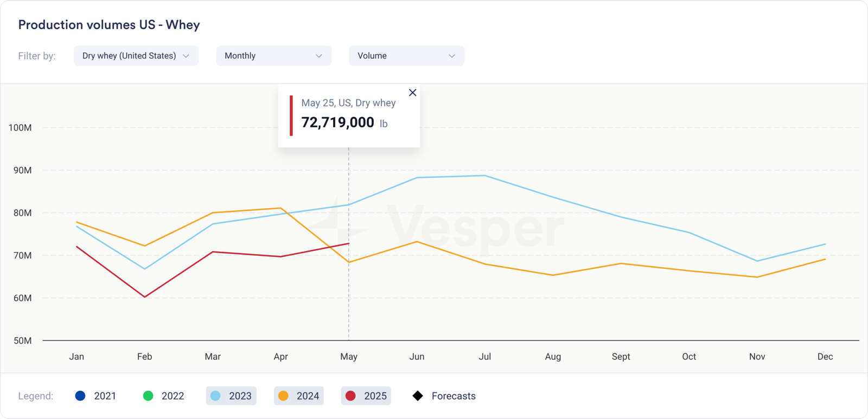Click the 72,719,000 value in tooltip

(337, 123)
